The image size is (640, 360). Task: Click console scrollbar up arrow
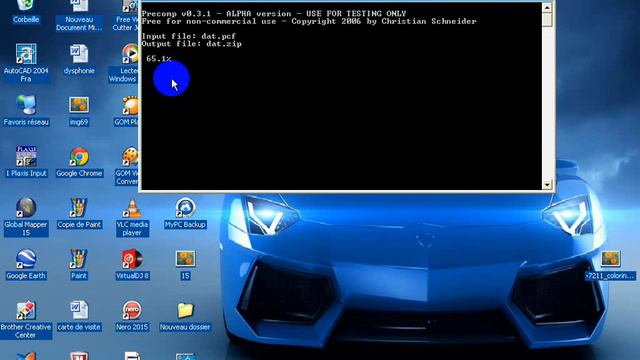547,7
